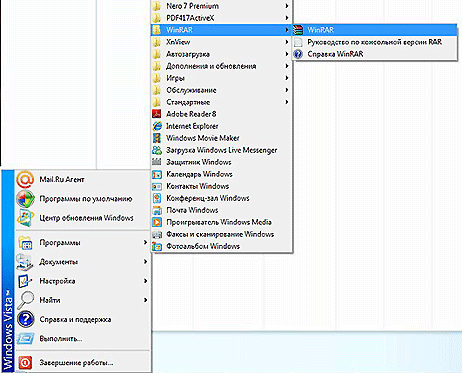Click the Windows Live Messenger download icon

pyautogui.click(x=157, y=150)
